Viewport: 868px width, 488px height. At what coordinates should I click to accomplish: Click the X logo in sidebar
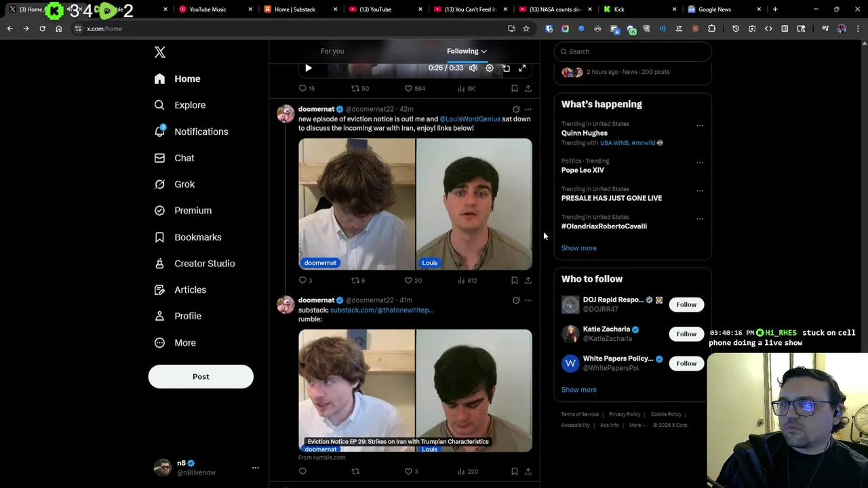[x=160, y=52]
